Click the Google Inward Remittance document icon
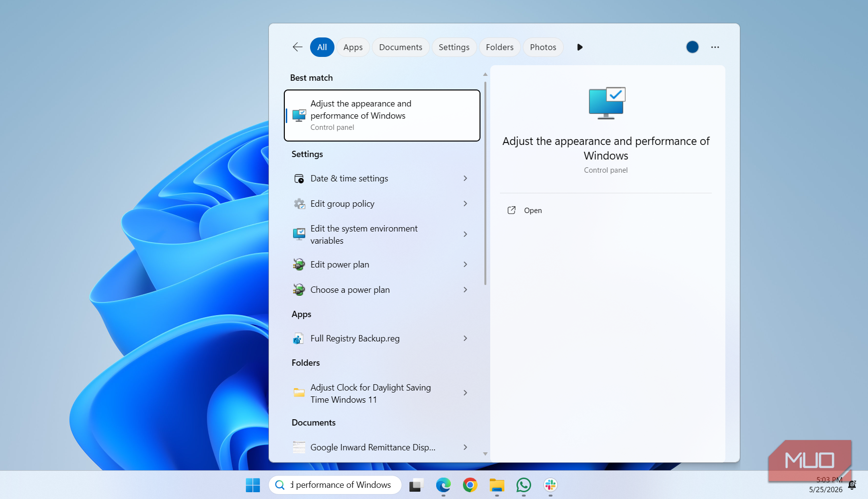The height and width of the screenshot is (499, 868). coord(299,447)
